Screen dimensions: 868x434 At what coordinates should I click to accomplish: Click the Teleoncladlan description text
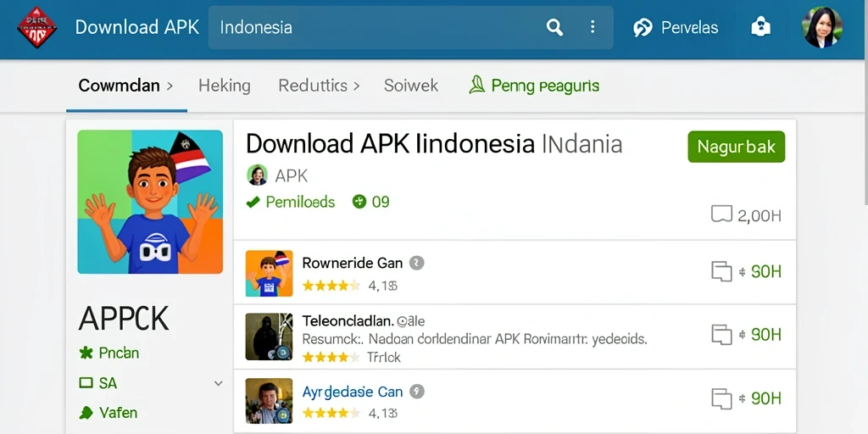[475, 338]
